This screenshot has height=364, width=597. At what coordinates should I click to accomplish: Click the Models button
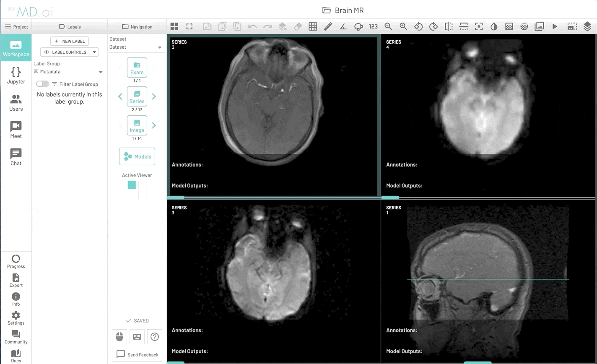pos(137,156)
